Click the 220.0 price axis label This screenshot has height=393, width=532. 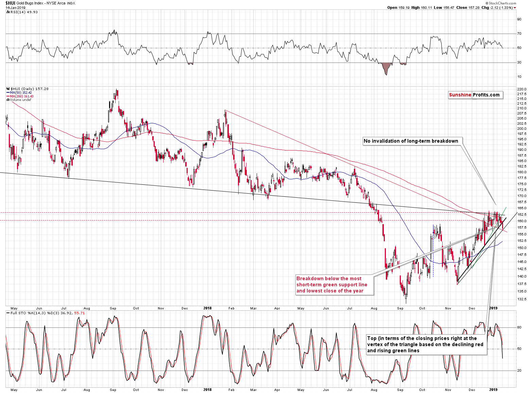pyautogui.click(x=521, y=89)
